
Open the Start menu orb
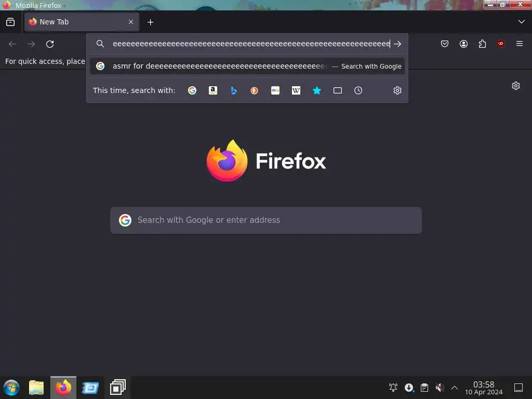coord(11,388)
